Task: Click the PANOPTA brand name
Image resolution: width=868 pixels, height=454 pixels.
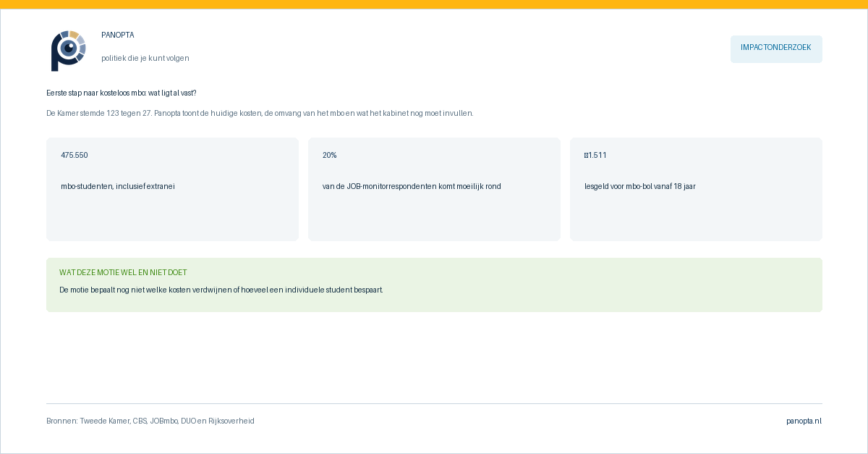Action: 118,35
